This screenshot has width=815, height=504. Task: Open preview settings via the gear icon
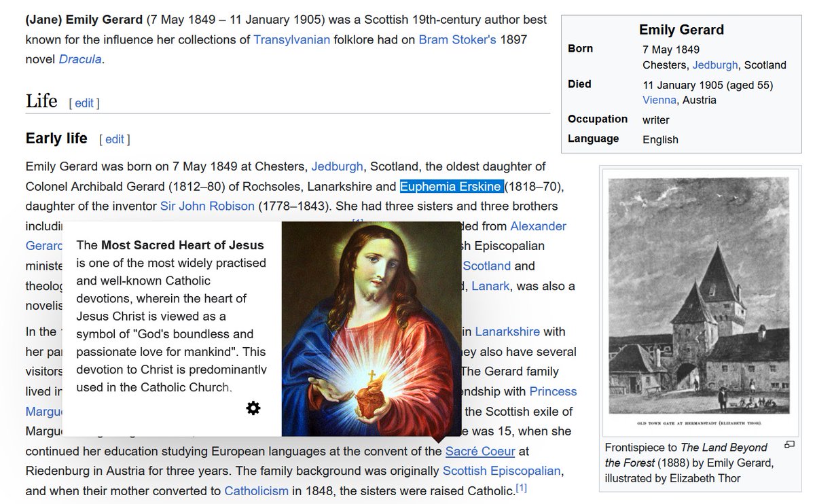pos(253,408)
